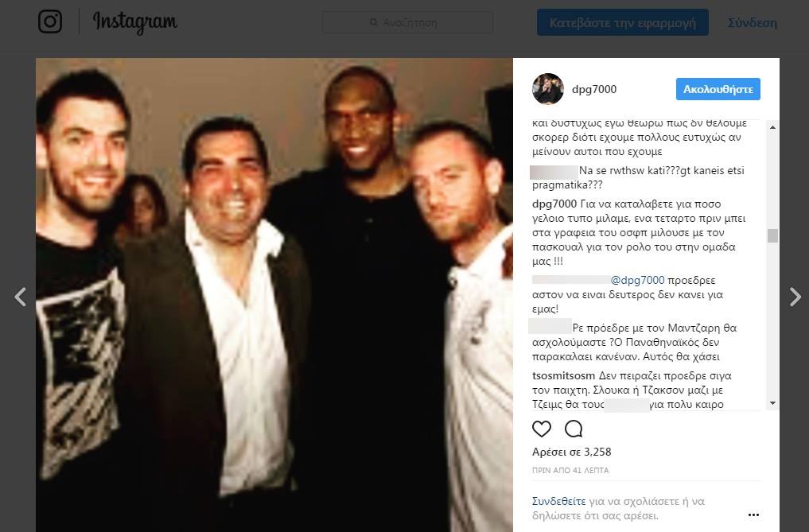The image size is (809, 532).
Task: Click the comments scrollbar up arrow
Action: pyautogui.click(x=772, y=127)
